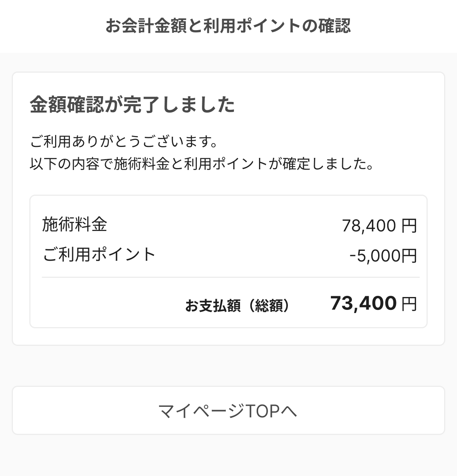Select the ご利用ポイント row label
The width and height of the screenshot is (457, 476).
pyautogui.click(x=99, y=254)
